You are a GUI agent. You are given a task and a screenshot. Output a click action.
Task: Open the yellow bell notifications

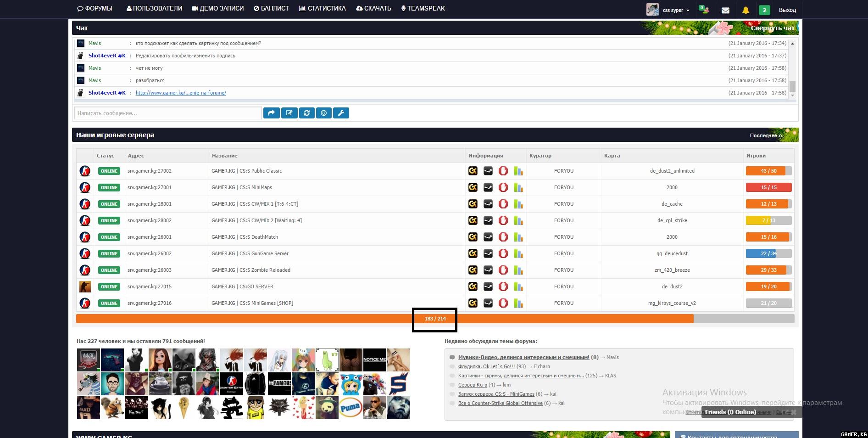(746, 10)
